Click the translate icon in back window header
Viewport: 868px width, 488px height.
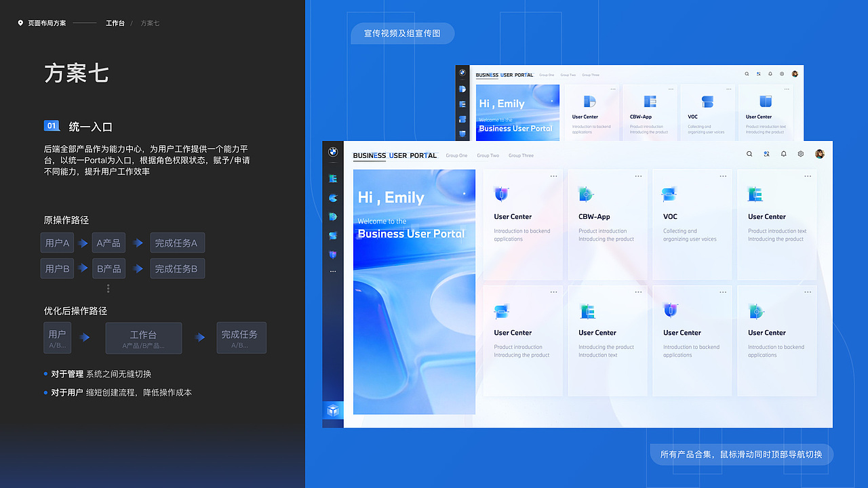759,74
